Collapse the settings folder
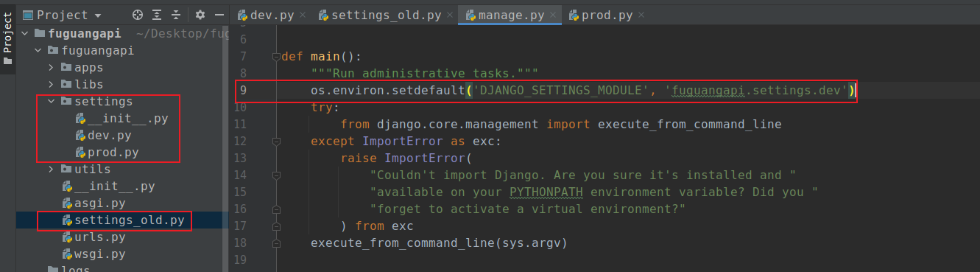The width and height of the screenshot is (980, 272). (52, 102)
